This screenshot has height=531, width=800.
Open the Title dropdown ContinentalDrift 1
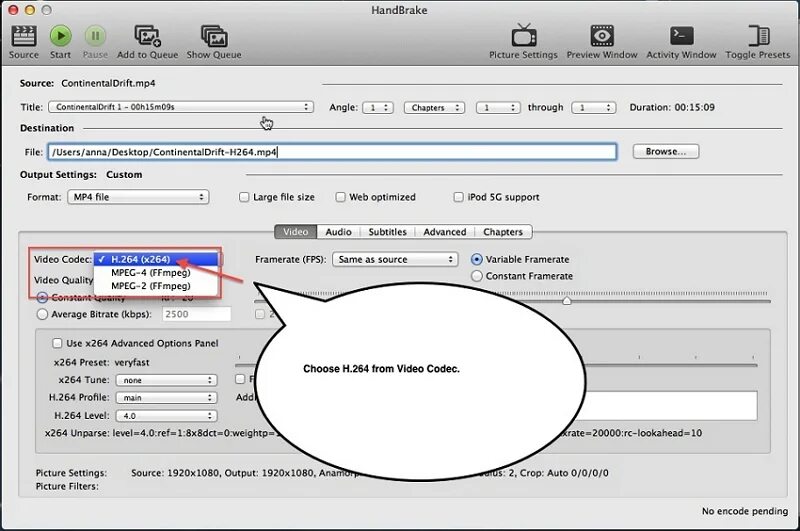pos(181,107)
